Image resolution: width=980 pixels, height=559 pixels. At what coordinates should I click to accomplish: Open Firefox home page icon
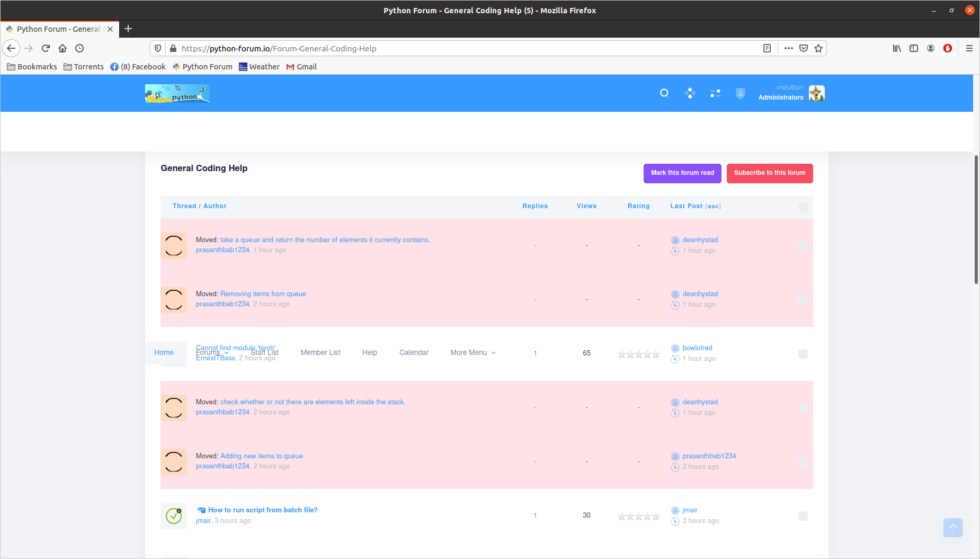(x=63, y=48)
